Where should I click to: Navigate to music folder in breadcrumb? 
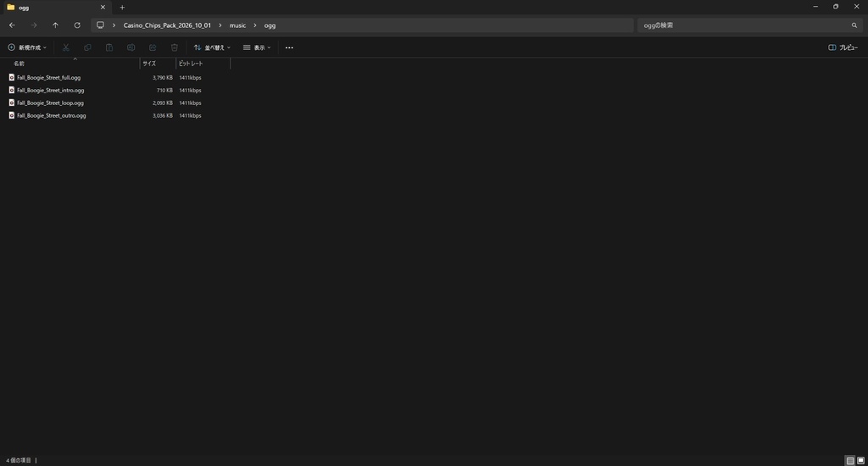click(x=237, y=25)
